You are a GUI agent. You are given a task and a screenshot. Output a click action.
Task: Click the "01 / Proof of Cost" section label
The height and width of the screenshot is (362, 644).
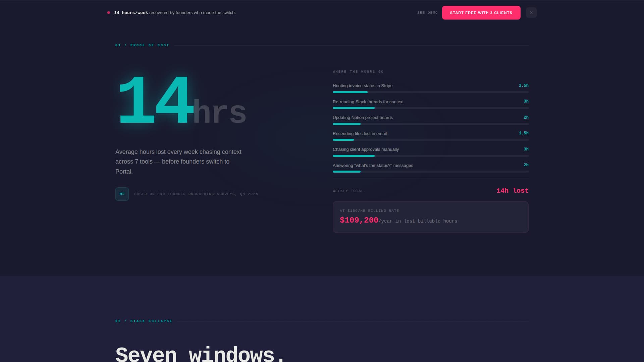coord(142,45)
